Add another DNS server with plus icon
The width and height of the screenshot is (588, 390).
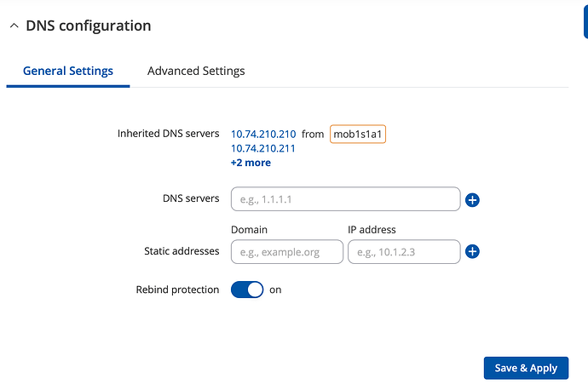(472, 199)
